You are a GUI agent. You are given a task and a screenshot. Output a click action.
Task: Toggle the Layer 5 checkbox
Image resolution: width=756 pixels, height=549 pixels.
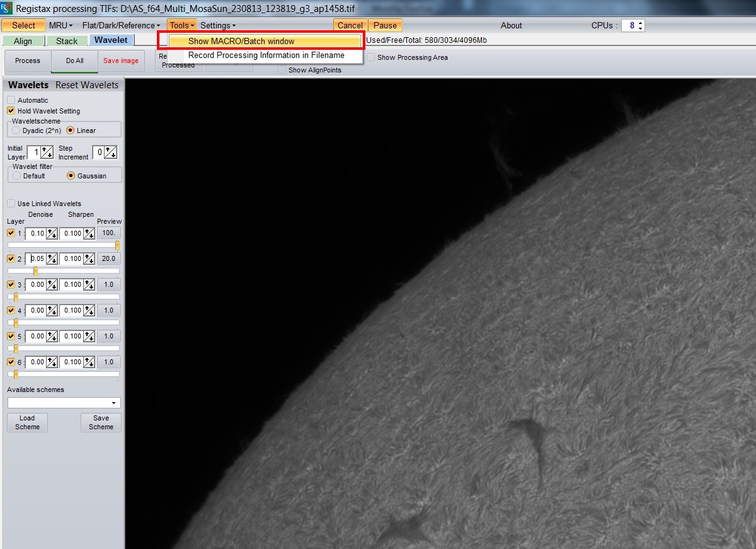[11, 336]
